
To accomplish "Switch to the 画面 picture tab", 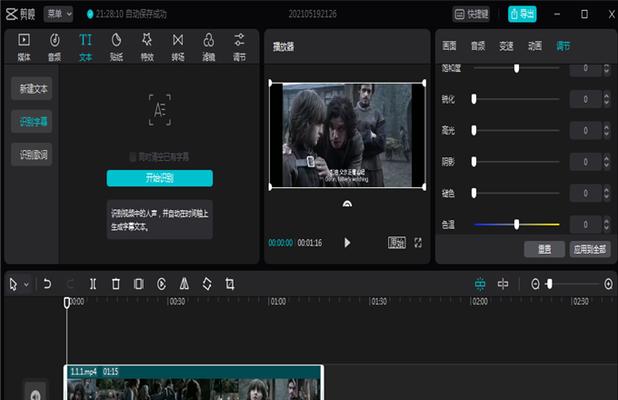I will tap(449, 46).
